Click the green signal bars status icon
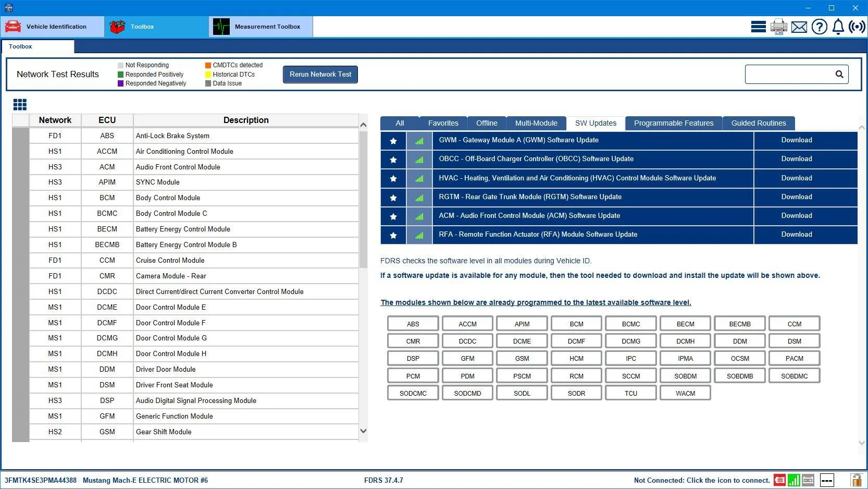The height and width of the screenshot is (489, 868). coord(794,480)
